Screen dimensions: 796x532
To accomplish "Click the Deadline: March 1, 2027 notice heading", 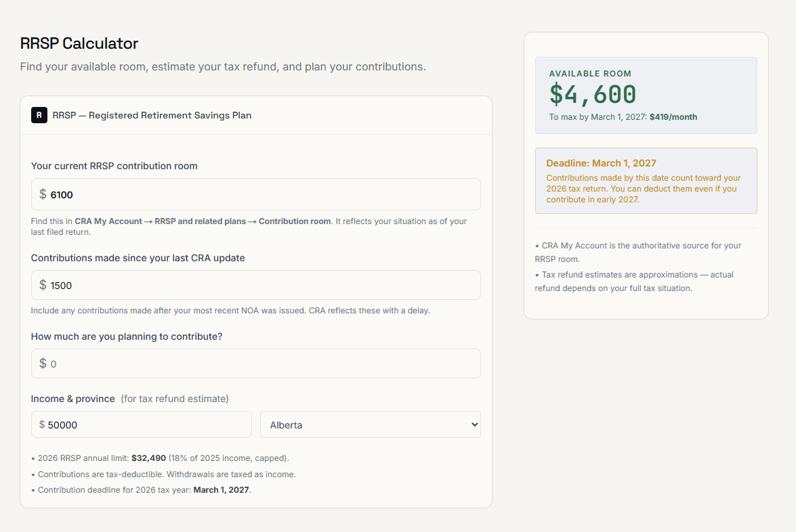I will pyautogui.click(x=601, y=163).
